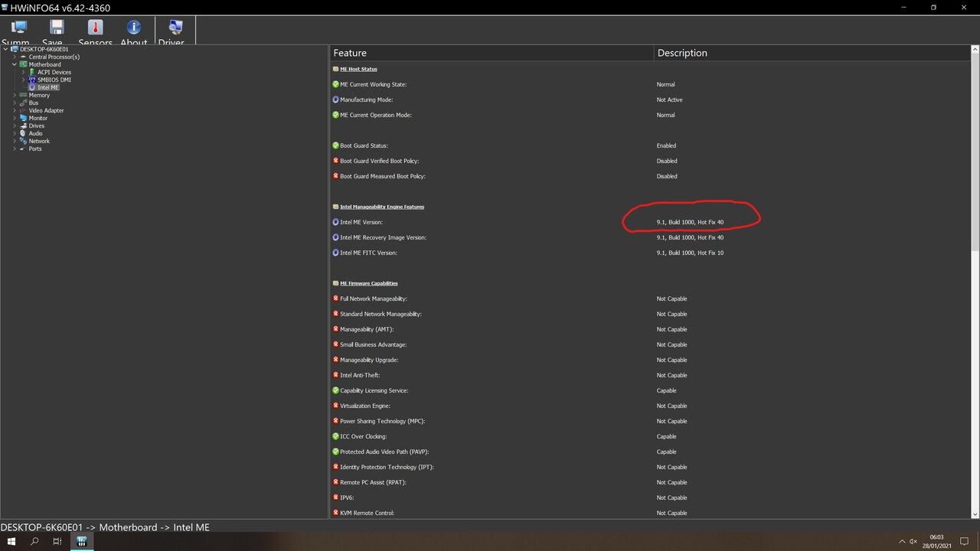Select the DESKTOP-6K60E01 root item

44,49
